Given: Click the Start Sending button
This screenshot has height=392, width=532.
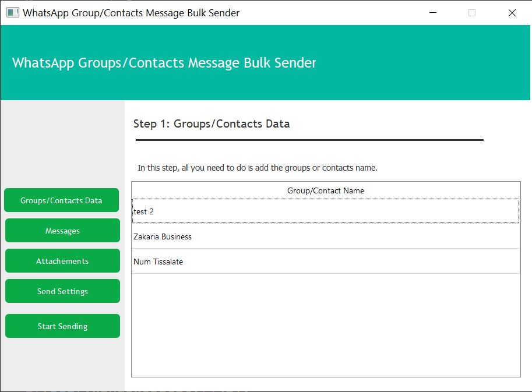Looking at the screenshot, I should point(62,326).
